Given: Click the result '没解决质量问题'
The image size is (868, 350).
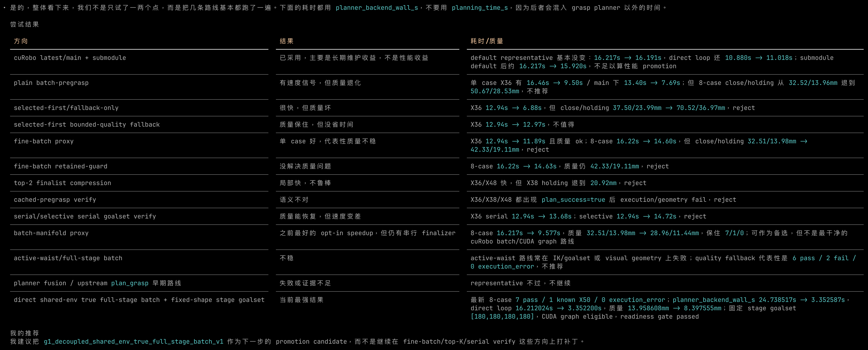Looking at the screenshot, I should pos(305,166).
